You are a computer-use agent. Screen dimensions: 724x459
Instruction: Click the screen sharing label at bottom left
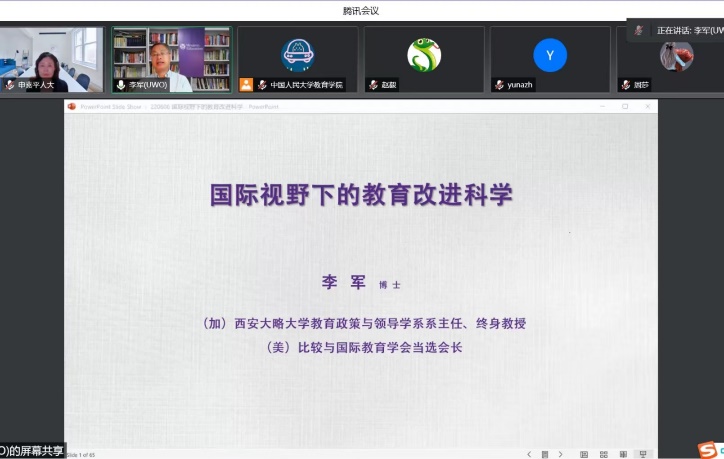tap(32, 451)
